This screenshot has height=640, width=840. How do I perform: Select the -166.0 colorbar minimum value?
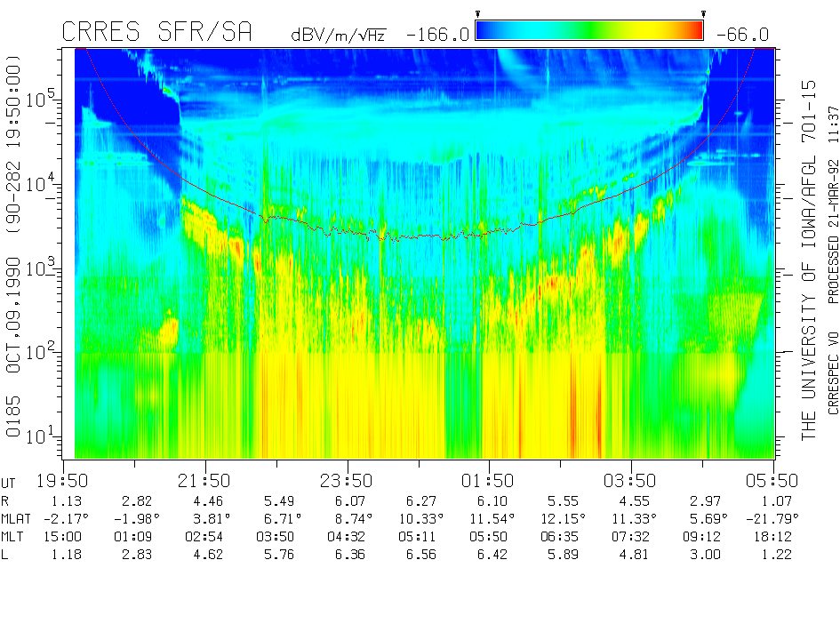pyautogui.click(x=436, y=35)
